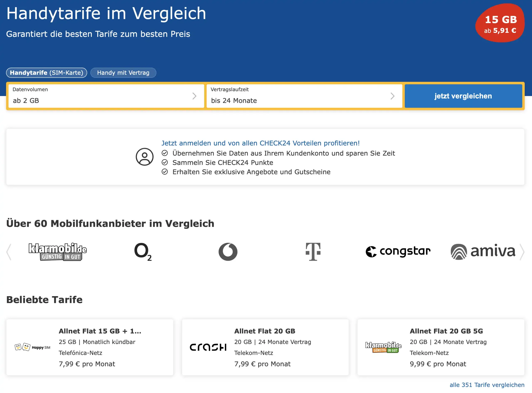This screenshot has height=393, width=532.
Task: Click the jetzt vergleichen button
Action: click(463, 96)
